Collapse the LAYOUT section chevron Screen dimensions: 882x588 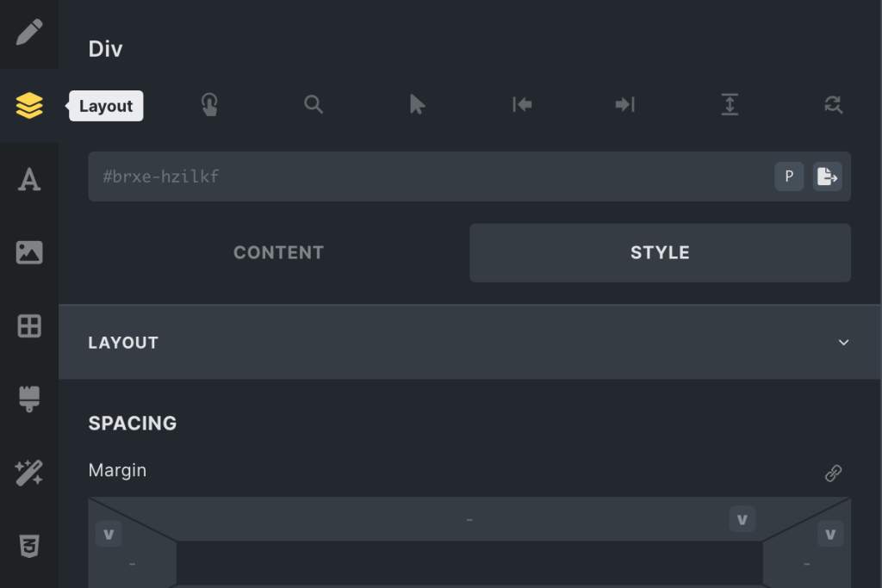843,343
